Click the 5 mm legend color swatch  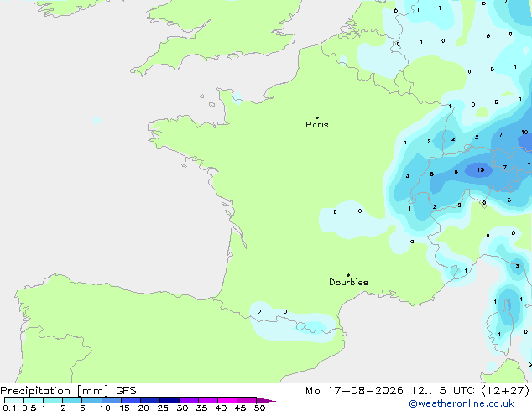92,400
